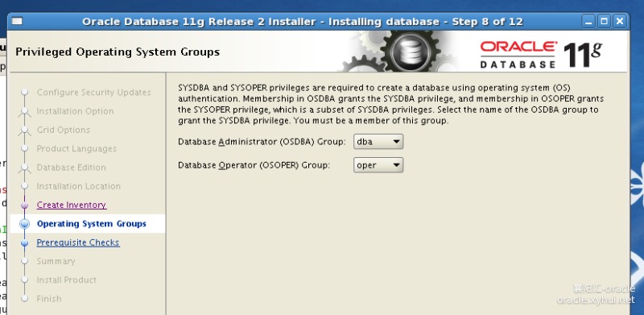Maximize the Oracle installer window
This screenshot has width=644, height=315.
click(x=605, y=22)
